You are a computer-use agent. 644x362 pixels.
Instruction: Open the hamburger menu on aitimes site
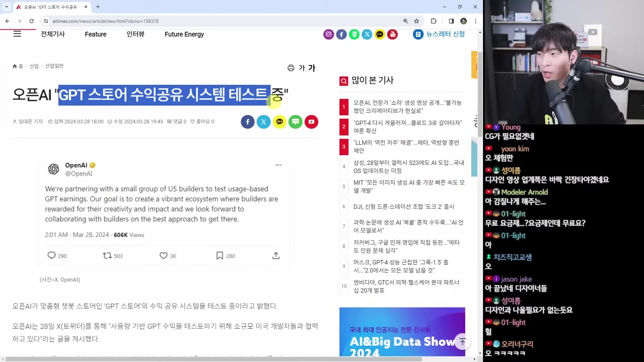[x=17, y=34]
